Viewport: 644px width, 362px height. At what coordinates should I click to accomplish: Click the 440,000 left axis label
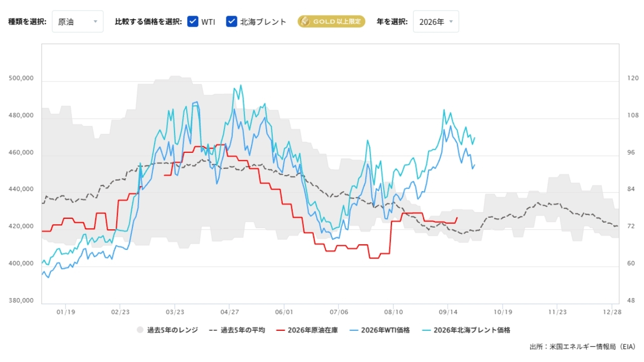click(x=21, y=190)
